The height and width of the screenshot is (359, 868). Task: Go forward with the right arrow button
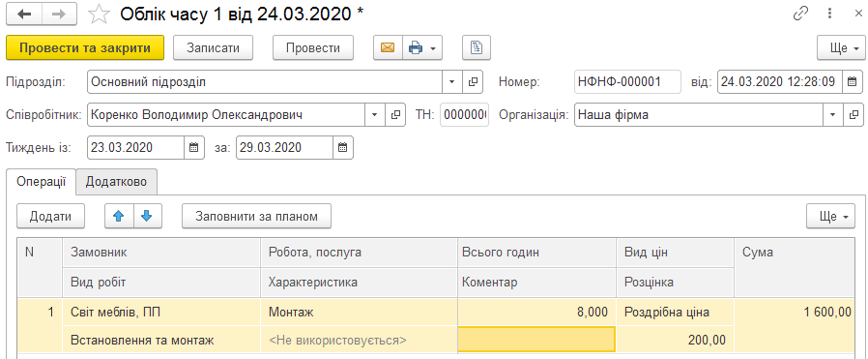coord(59,15)
